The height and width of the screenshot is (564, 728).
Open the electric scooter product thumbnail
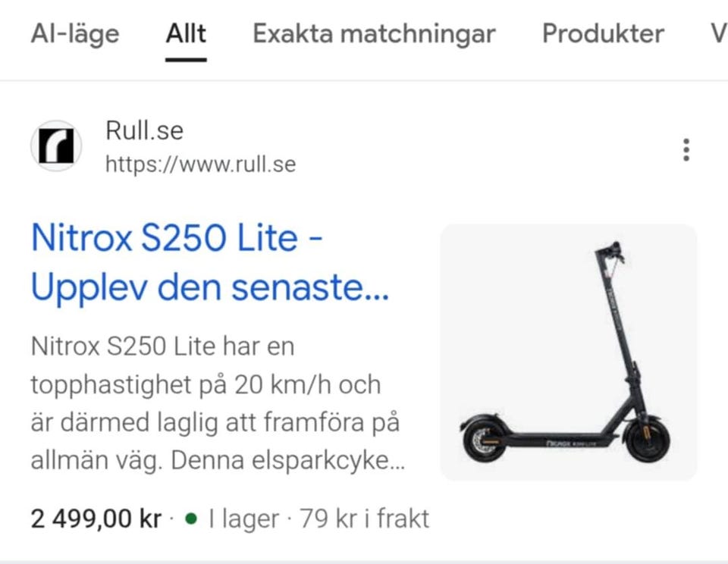point(568,352)
